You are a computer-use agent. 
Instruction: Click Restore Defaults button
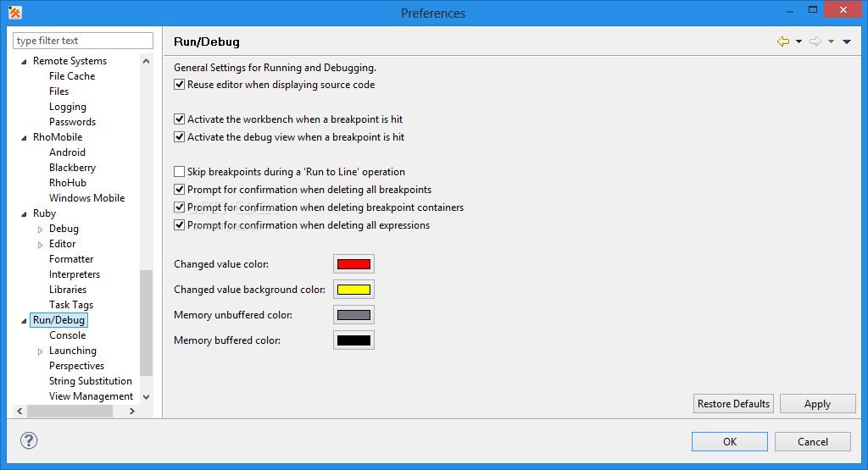pos(733,404)
